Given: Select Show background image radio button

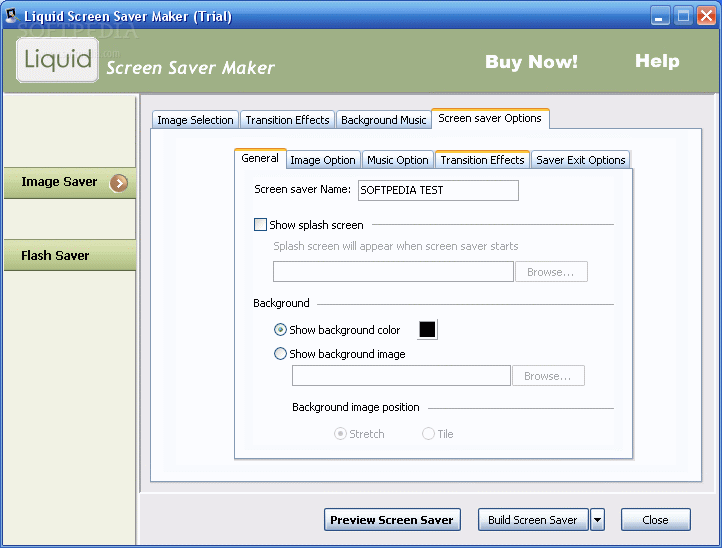Looking at the screenshot, I should (280, 354).
